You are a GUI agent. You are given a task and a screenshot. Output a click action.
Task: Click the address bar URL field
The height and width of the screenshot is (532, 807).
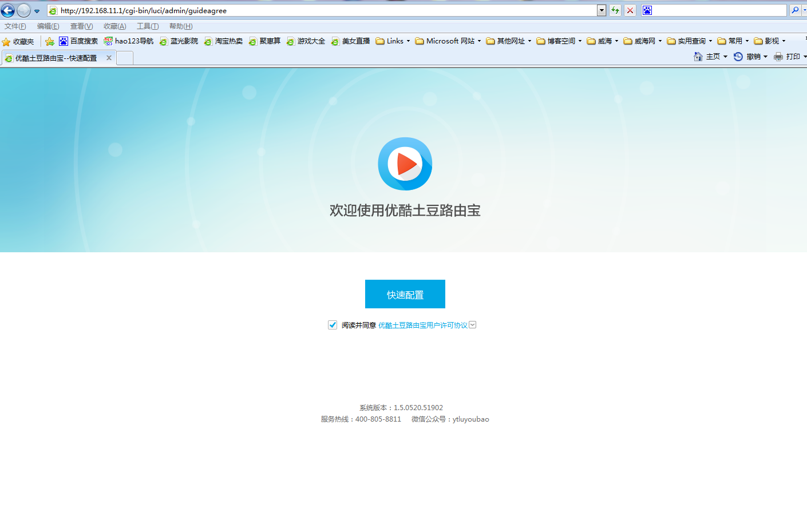[327, 10]
